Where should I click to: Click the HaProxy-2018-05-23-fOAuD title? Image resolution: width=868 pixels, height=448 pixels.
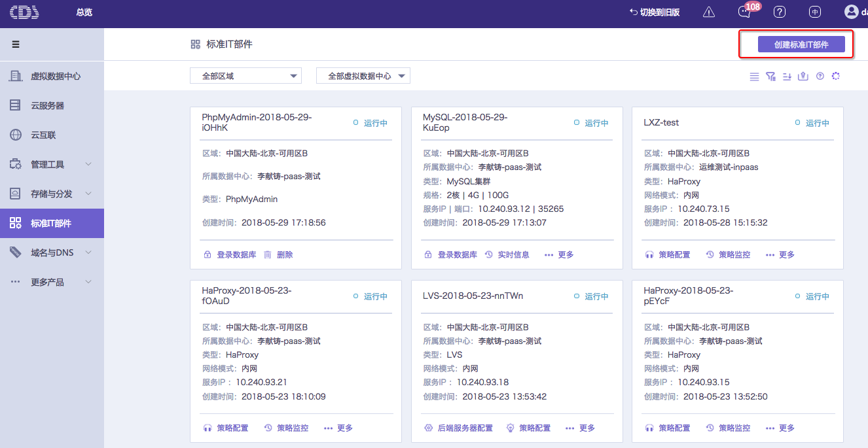pos(247,296)
